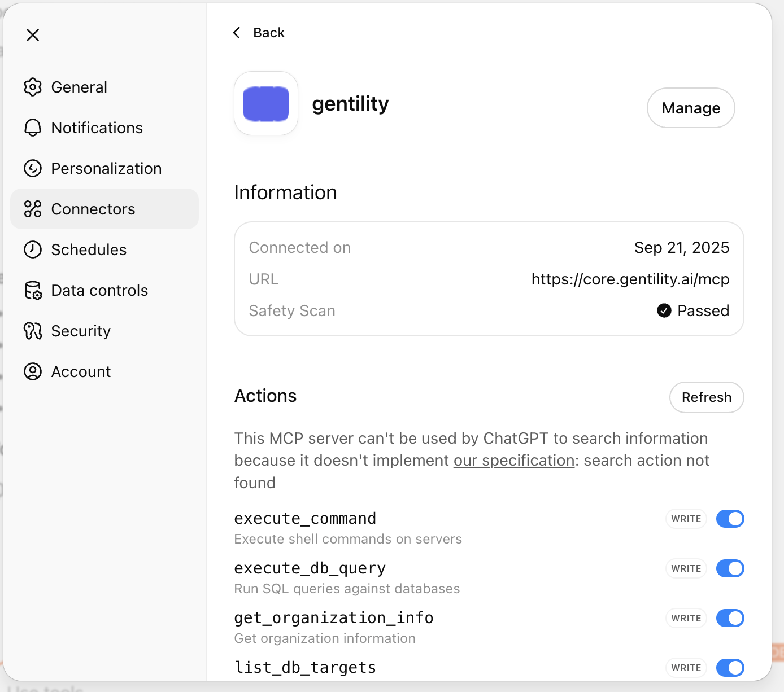Viewport: 784px width, 692px height.
Task: Click the connector URL https://core.gentility.ai/mcp
Action: click(630, 279)
